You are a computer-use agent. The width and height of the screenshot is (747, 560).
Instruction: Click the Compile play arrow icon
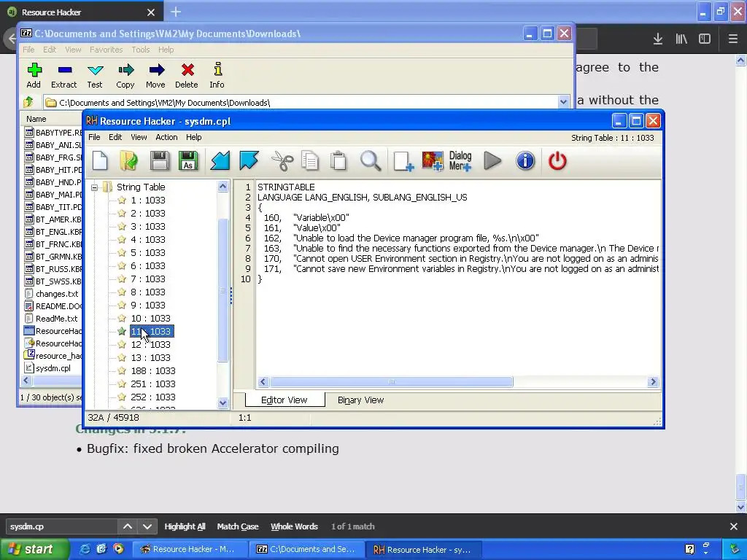[x=492, y=160]
